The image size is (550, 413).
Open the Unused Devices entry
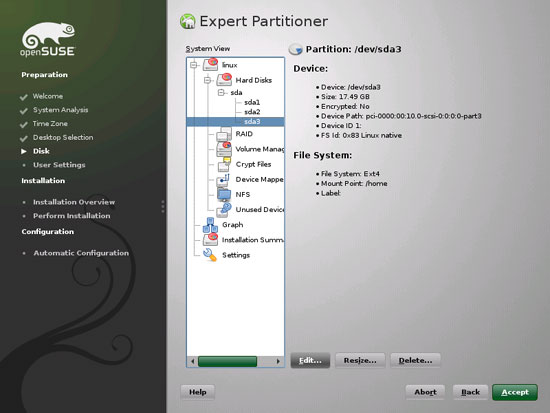click(x=260, y=209)
